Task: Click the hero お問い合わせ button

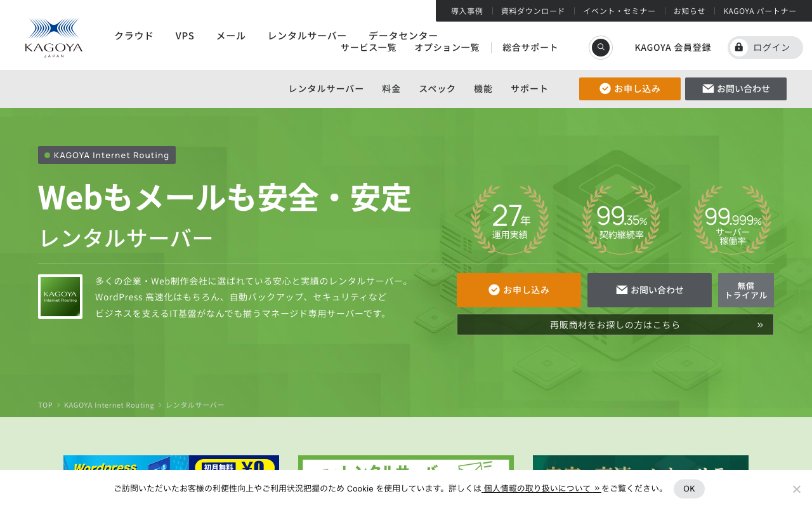Action: (650, 290)
